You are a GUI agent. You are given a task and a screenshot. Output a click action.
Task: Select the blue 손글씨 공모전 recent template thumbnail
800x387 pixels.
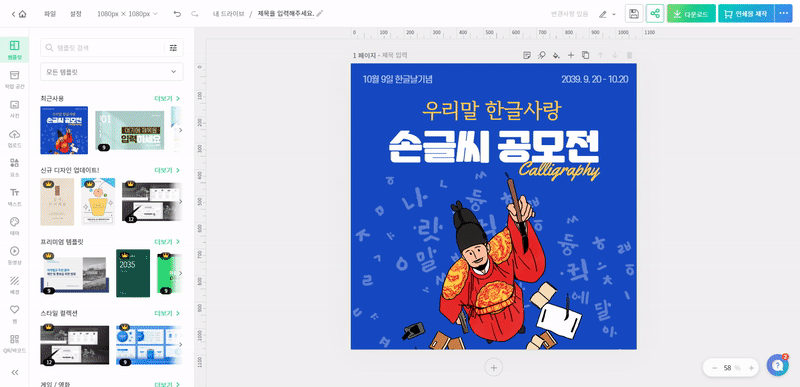[x=64, y=130]
